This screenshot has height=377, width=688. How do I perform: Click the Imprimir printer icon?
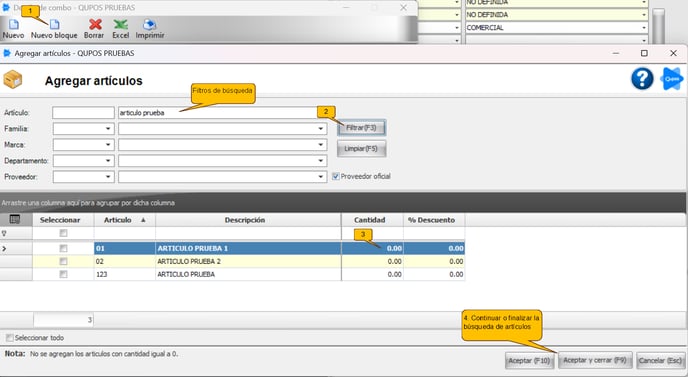(150, 25)
